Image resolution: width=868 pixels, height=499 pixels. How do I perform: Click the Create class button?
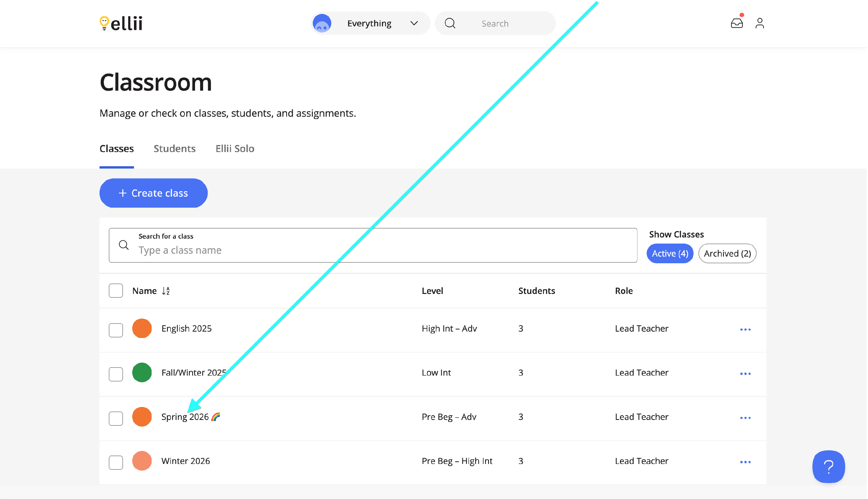(x=153, y=193)
